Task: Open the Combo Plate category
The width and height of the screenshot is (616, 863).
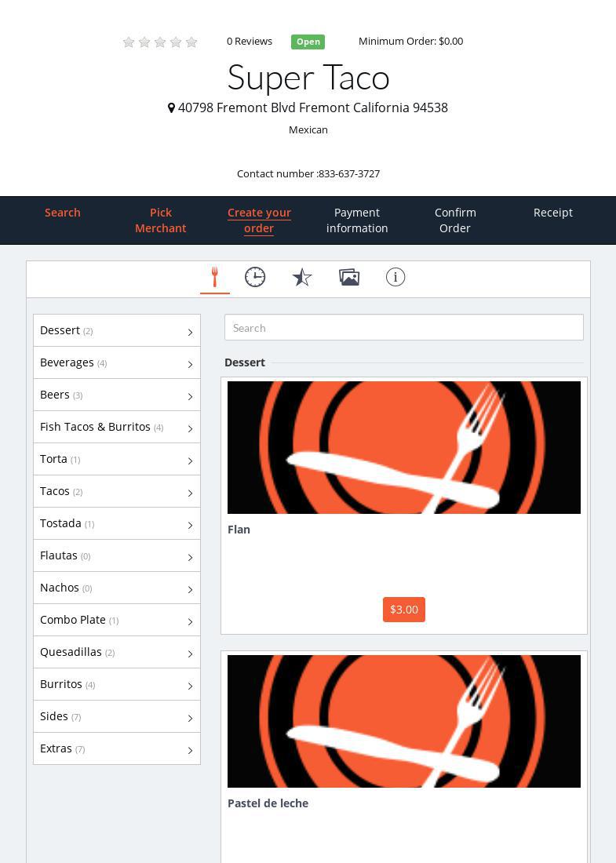Action: click(116, 620)
